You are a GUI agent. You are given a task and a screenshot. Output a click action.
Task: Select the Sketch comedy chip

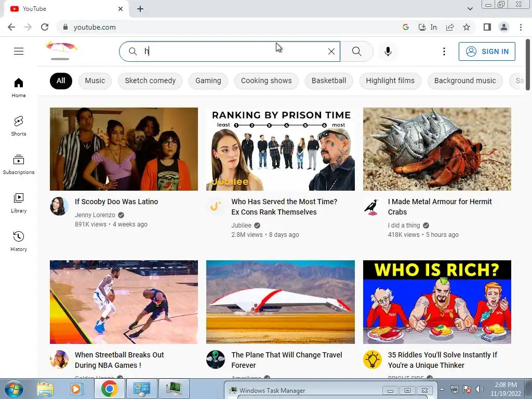point(150,81)
